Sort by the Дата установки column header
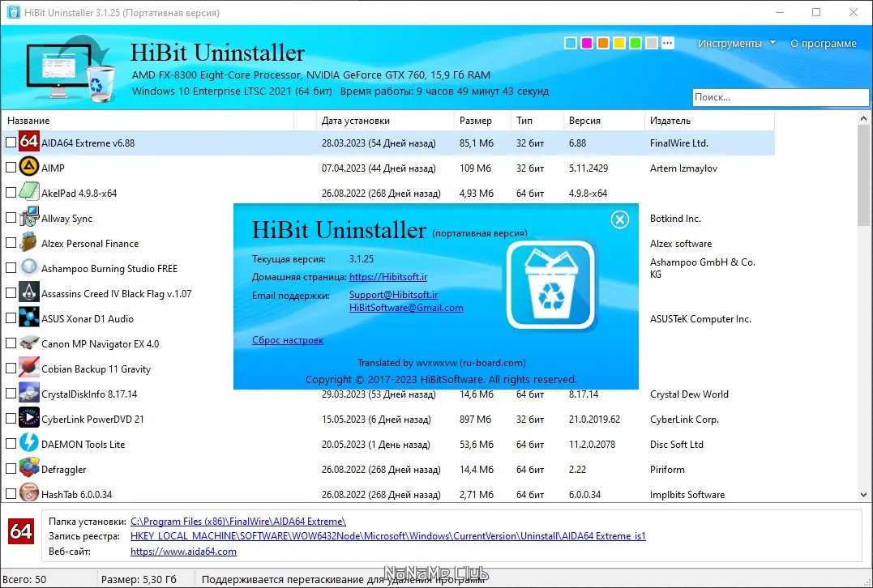This screenshot has height=588, width=873. 385,121
